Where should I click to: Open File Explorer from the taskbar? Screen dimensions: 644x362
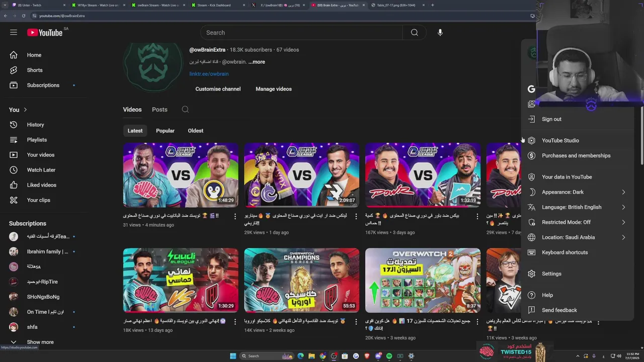311,356
